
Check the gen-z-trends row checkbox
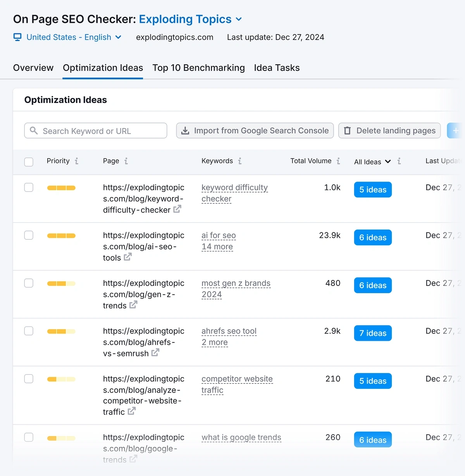tap(29, 283)
